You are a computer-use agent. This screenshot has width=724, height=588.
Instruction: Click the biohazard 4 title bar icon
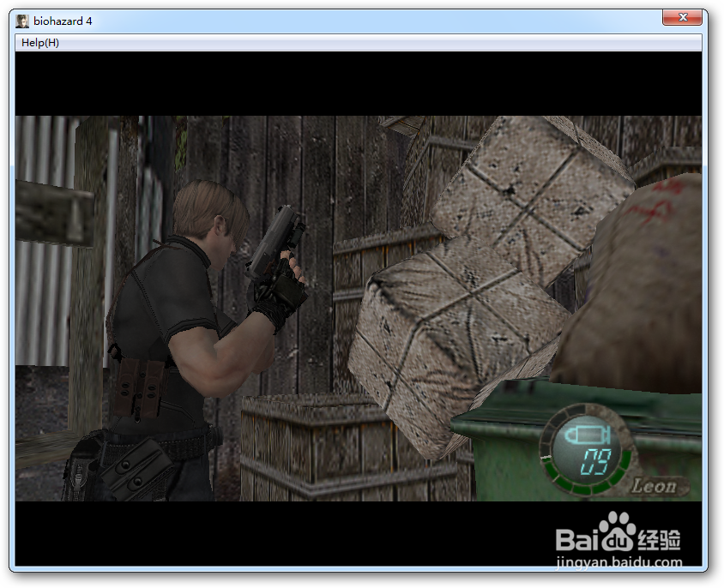22,21
